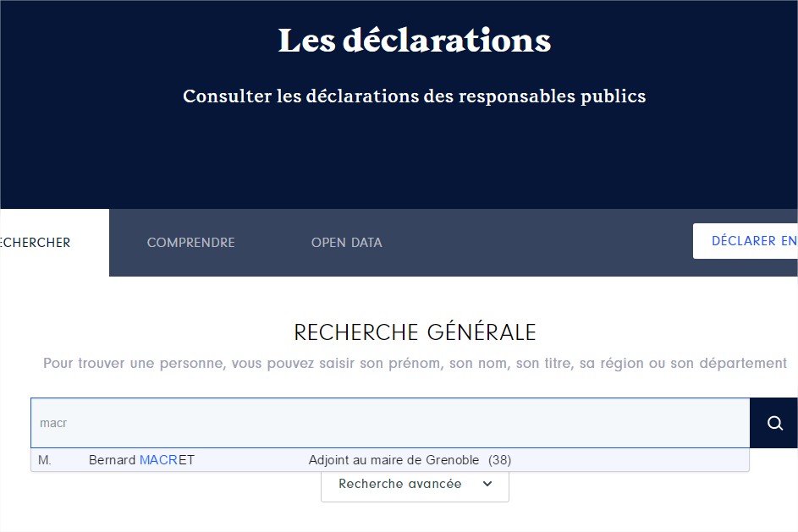
Task: Open the Recherche avancée dropdown label
Action: tap(400, 484)
